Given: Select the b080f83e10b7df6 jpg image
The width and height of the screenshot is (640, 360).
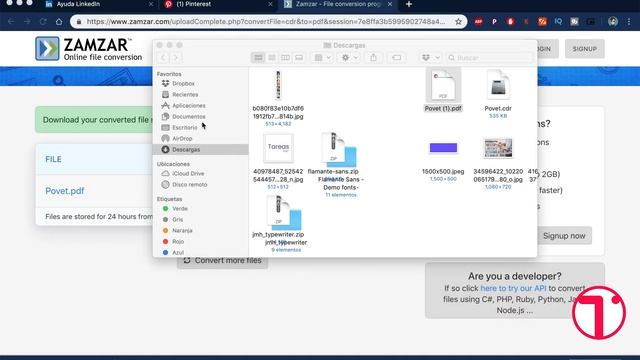Looking at the screenshot, I should 278,97.
